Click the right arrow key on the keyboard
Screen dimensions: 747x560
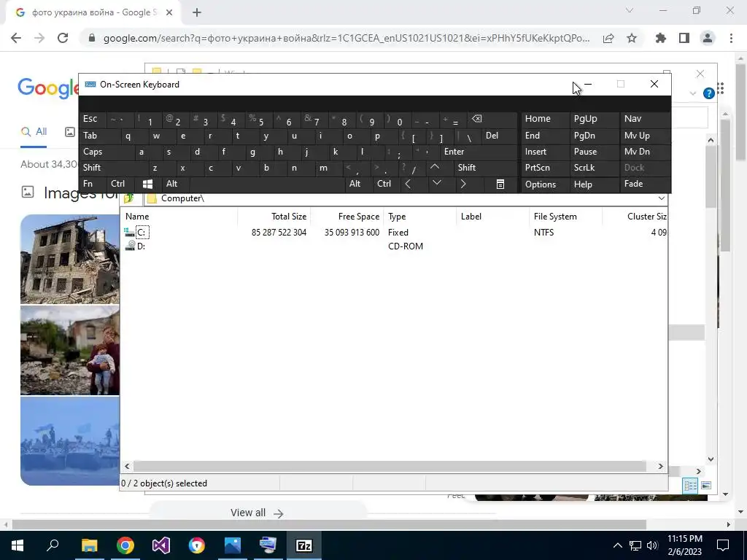point(463,184)
